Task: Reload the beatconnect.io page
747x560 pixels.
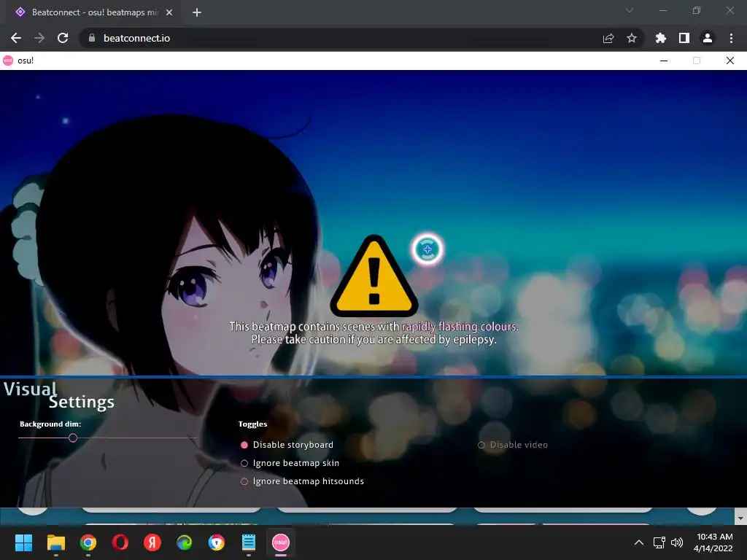Action: click(x=63, y=38)
